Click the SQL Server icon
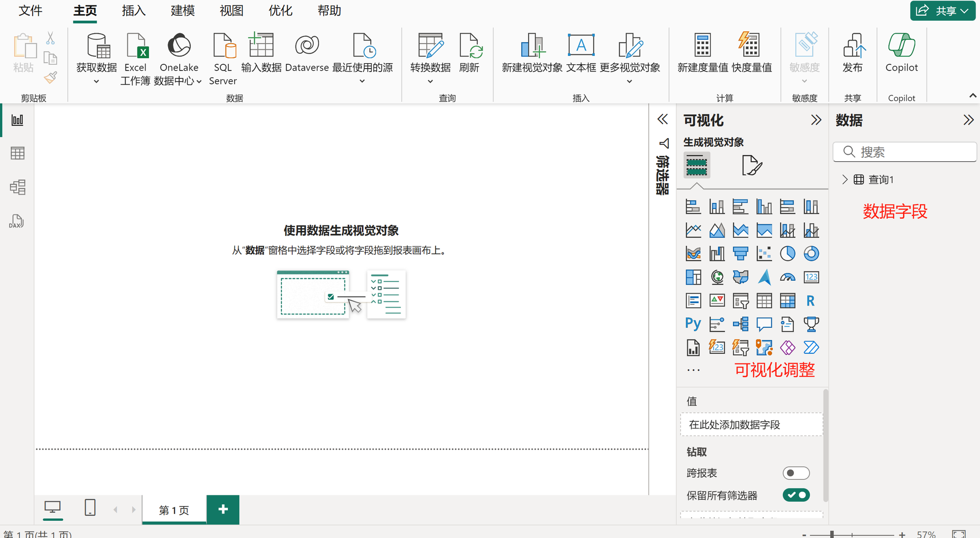Viewport: 980px width, 538px height. pyautogui.click(x=223, y=59)
